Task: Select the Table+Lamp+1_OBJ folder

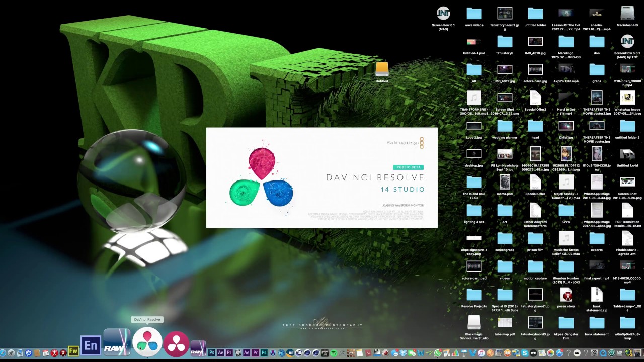Action: [627, 300]
